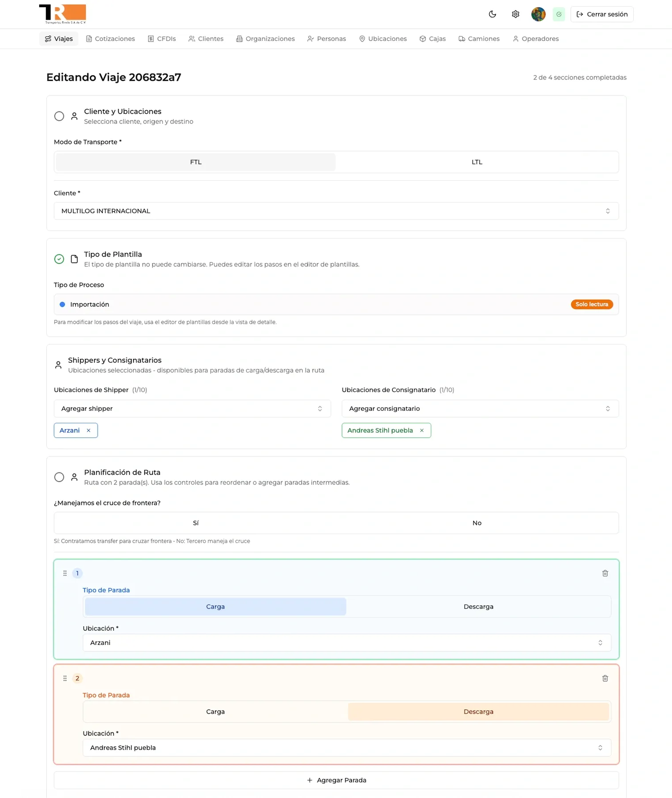The width and height of the screenshot is (672, 798).
Task: Click the green status check icon
Action: pos(559,14)
